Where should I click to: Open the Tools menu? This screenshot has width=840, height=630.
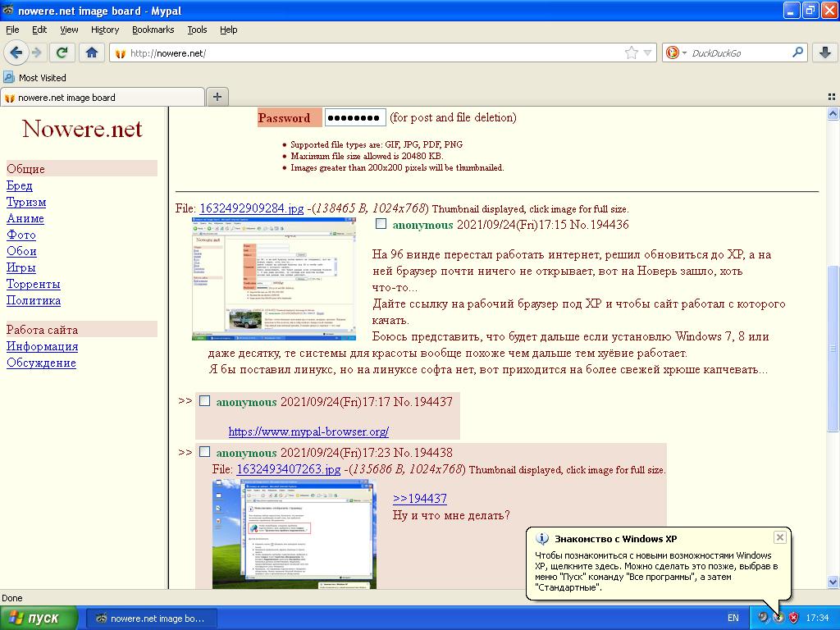pos(197,30)
